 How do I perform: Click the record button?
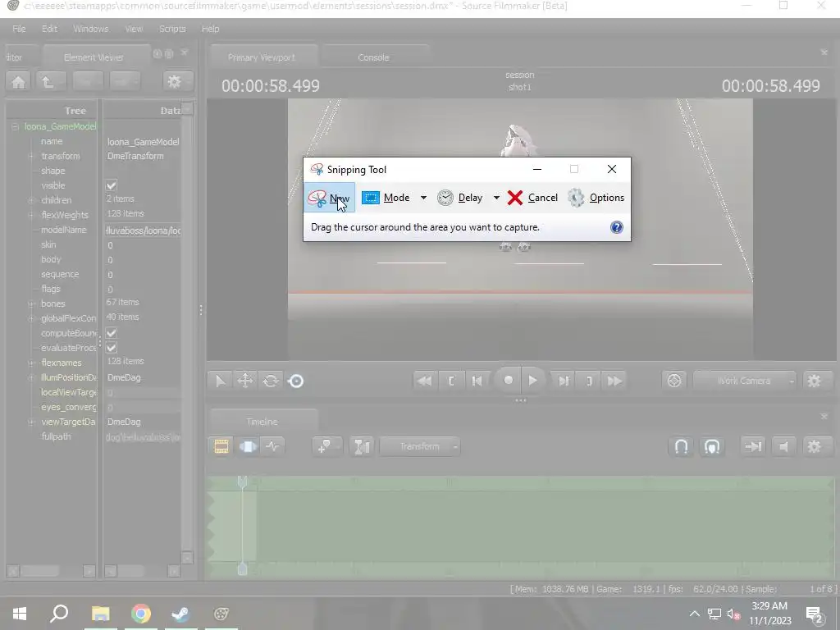508,381
